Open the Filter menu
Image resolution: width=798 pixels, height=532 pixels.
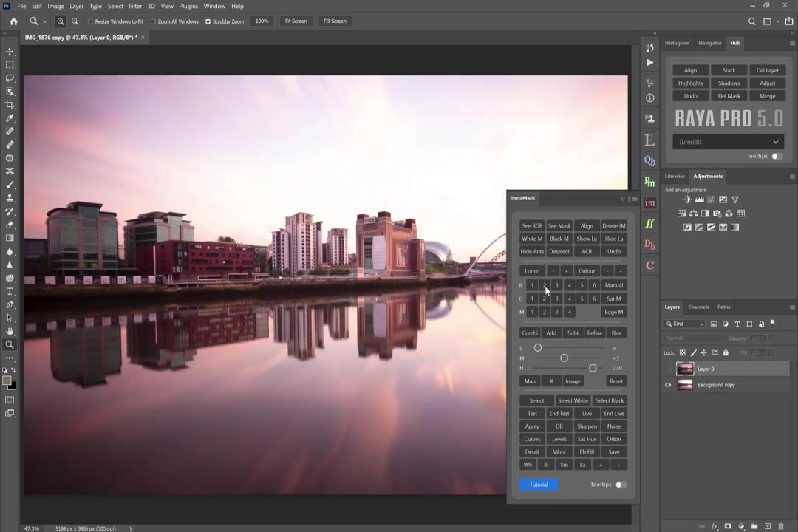(135, 6)
